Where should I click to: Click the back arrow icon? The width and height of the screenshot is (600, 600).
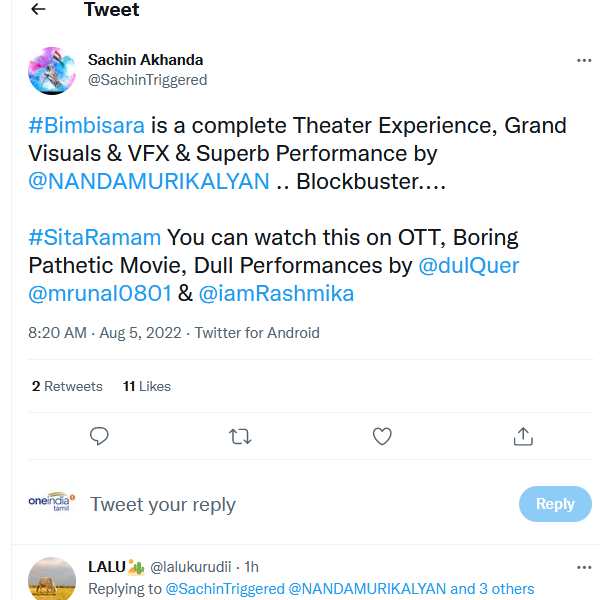(38, 10)
